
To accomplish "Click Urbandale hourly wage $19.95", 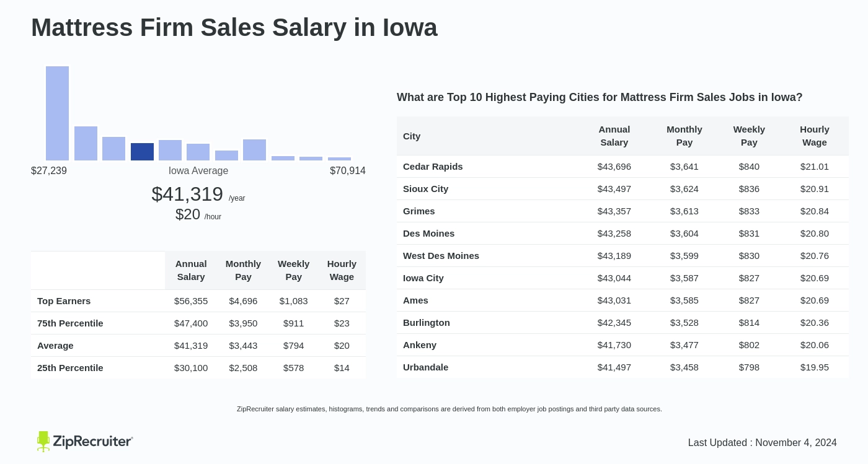I will coord(815,367).
